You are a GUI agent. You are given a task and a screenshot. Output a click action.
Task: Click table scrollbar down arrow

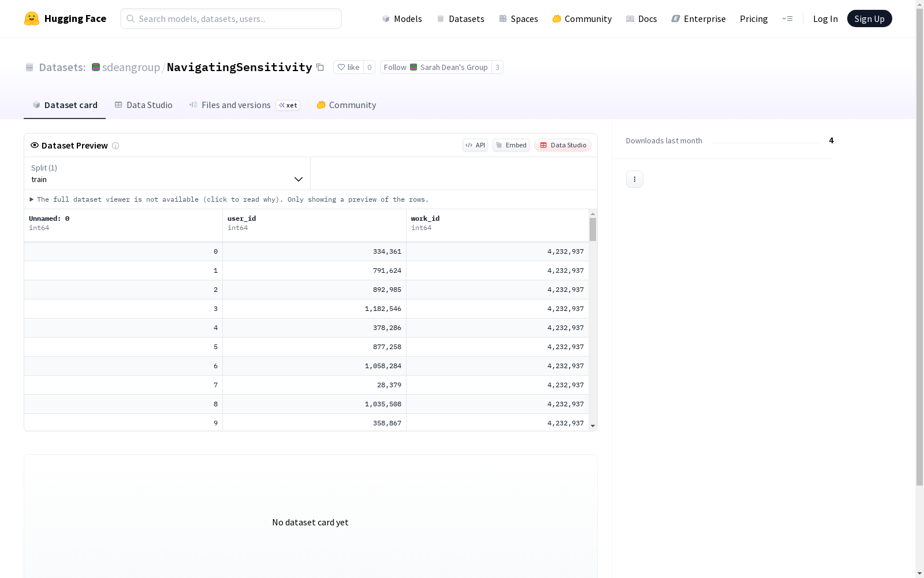(593, 426)
